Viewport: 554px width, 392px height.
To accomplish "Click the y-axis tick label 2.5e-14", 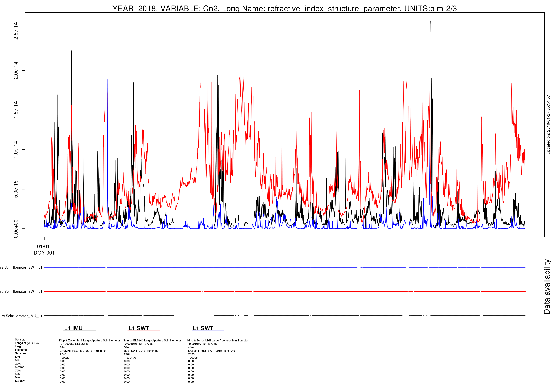I will 16,31.
